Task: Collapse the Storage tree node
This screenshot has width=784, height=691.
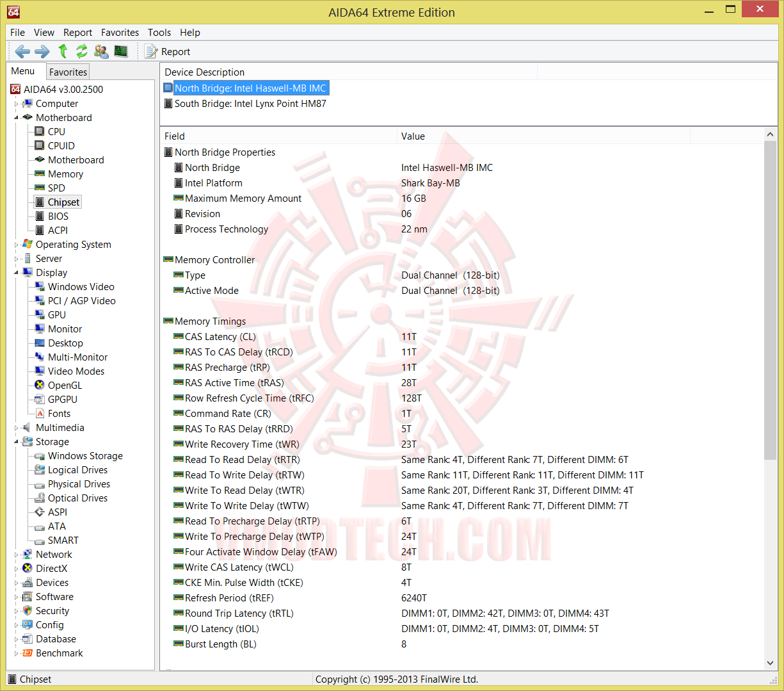Action: pyautogui.click(x=17, y=442)
